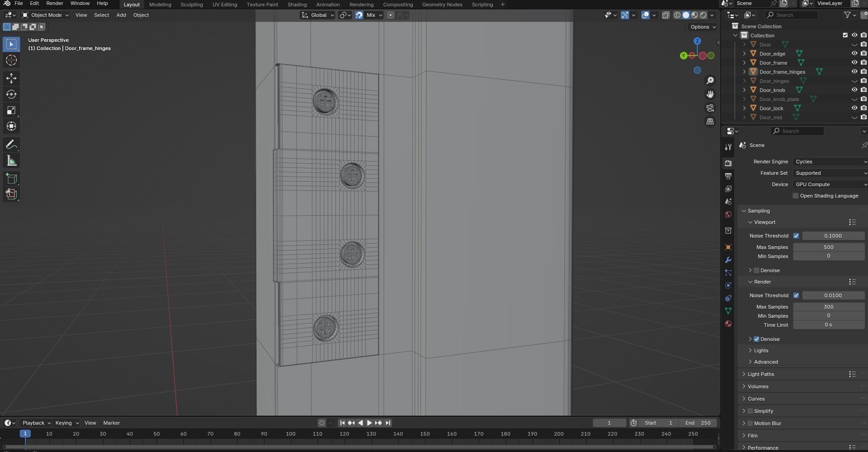The width and height of the screenshot is (868, 452).
Task: Enable Motion Blur checkbox
Action: click(750, 423)
